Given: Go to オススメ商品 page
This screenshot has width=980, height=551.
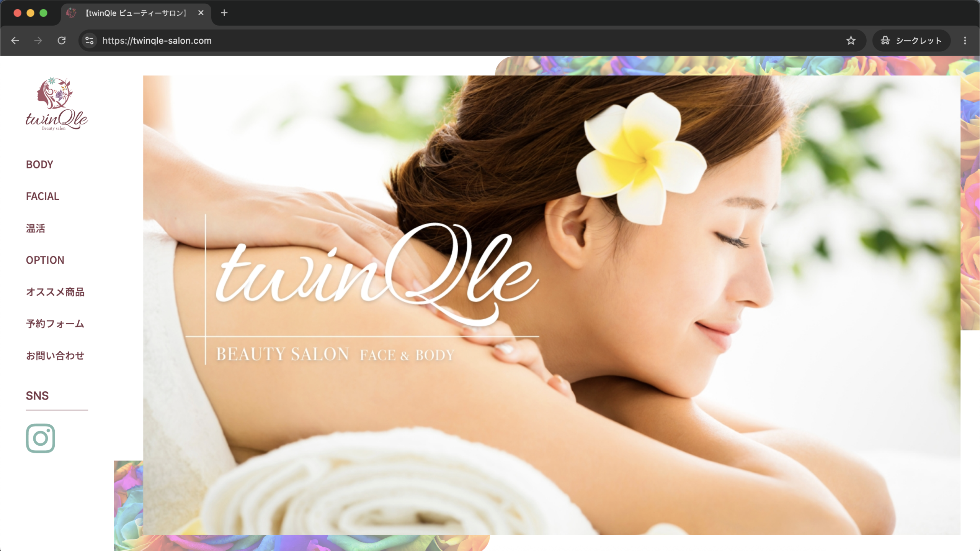Looking at the screenshot, I should click(55, 292).
